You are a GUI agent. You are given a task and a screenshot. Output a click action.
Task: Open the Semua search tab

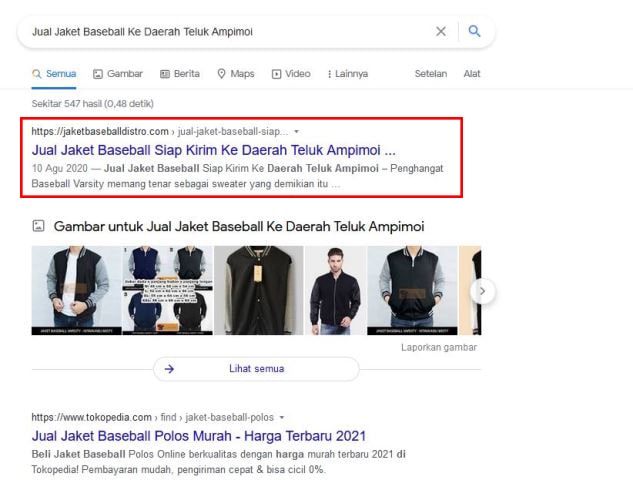click(54, 74)
